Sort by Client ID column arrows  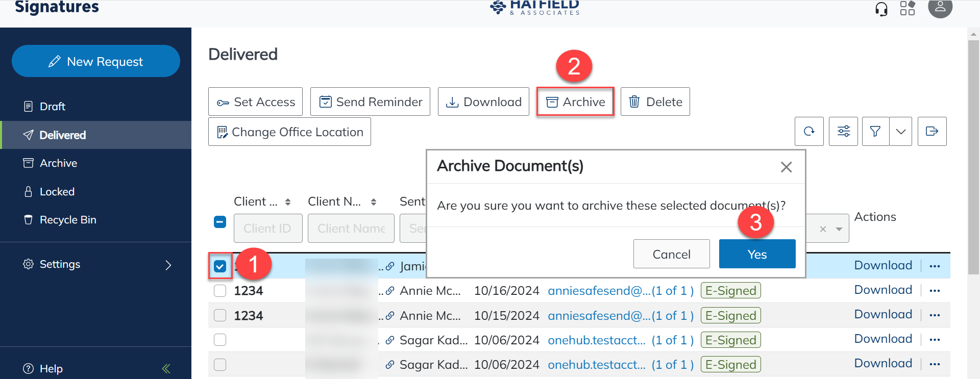click(288, 202)
